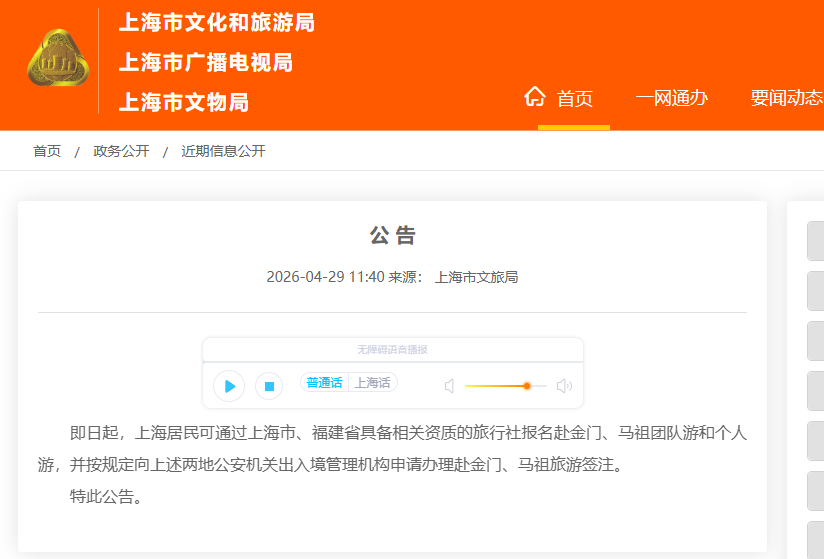Click the 上海市文物局 header title
This screenshot has width=824, height=559.
(x=183, y=102)
